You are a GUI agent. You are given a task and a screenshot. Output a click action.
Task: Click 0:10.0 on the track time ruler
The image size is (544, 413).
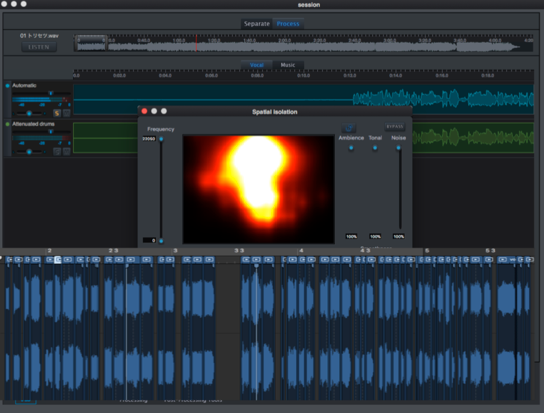(x=303, y=75)
